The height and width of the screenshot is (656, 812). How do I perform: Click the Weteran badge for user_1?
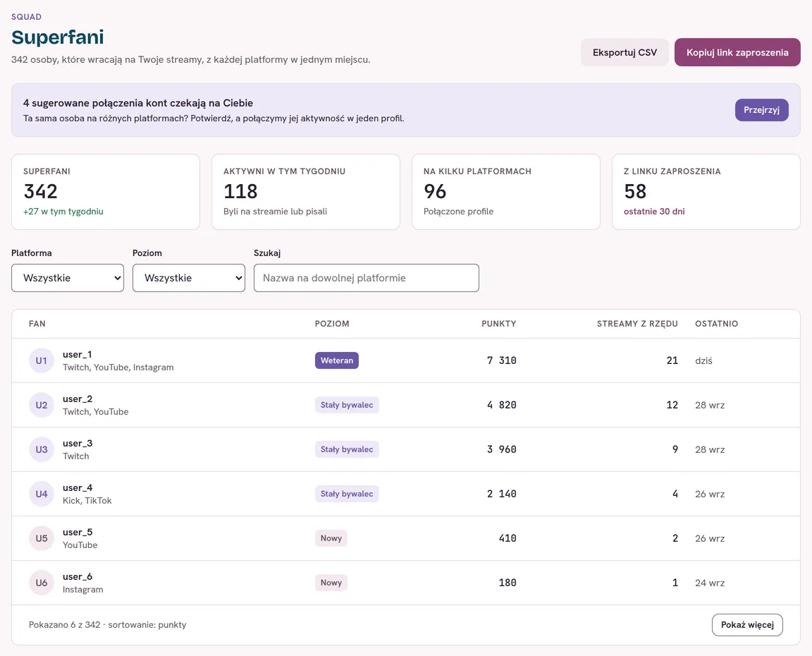click(337, 360)
